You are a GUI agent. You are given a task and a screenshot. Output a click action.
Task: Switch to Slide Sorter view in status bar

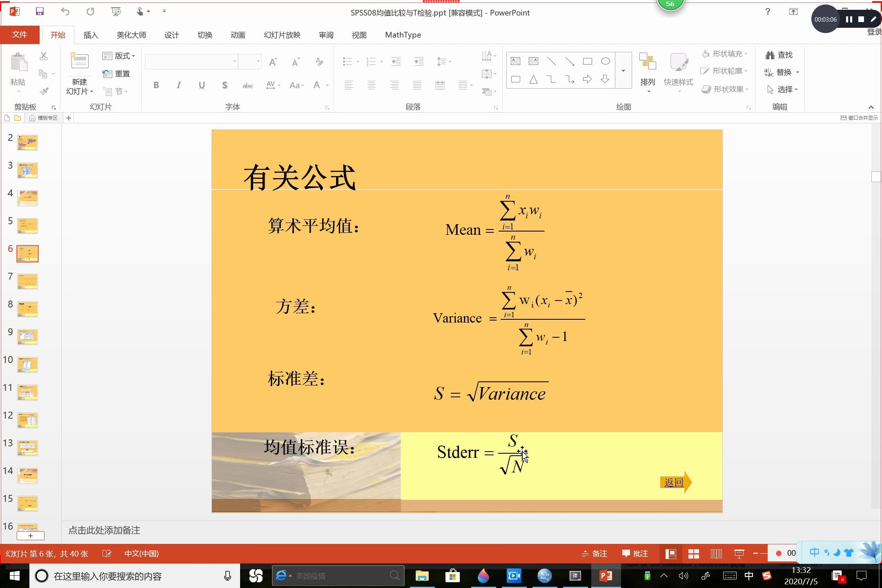coord(693,553)
